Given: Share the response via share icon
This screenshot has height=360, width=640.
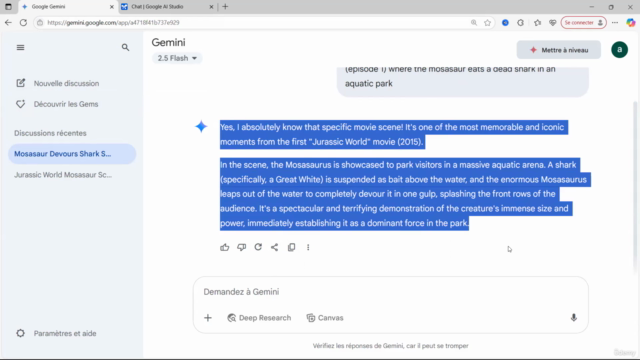Looking at the screenshot, I should point(275,247).
